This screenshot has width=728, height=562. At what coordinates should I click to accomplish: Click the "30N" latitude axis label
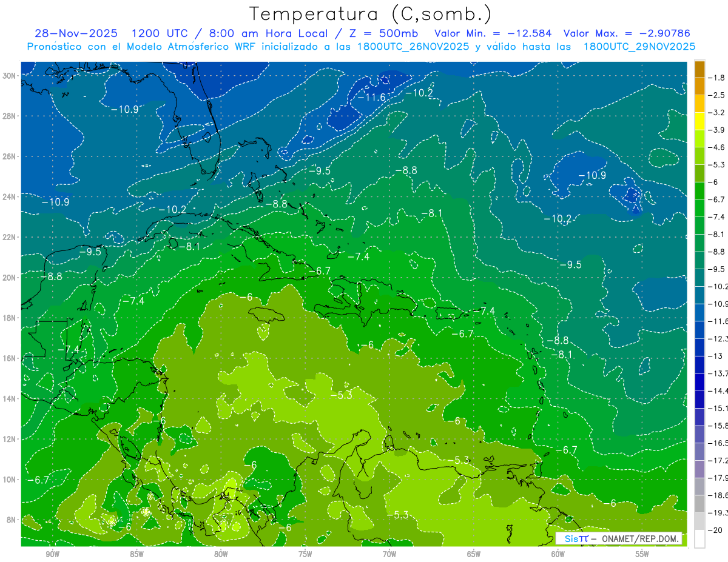pos(10,75)
